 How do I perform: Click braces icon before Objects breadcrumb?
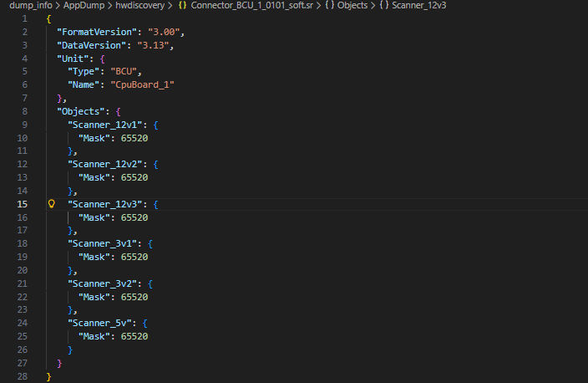tap(329, 5)
